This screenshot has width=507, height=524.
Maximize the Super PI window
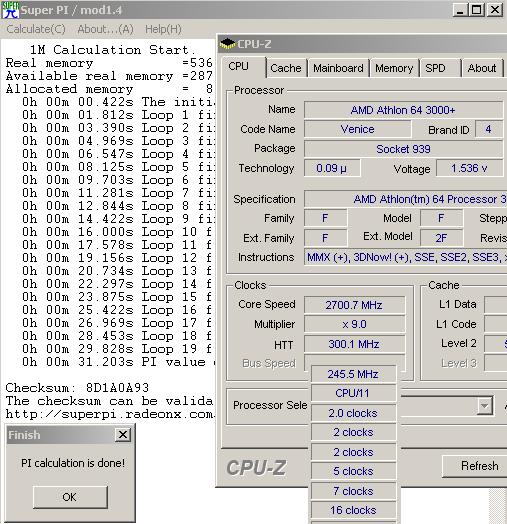(x=477, y=10)
